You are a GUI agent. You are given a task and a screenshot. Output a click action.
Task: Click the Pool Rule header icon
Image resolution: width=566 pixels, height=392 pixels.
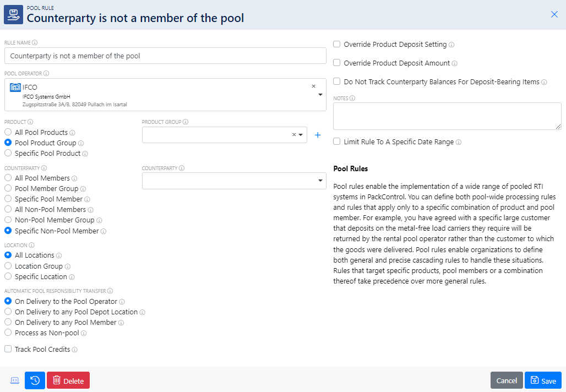pyautogui.click(x=13, y=14)
